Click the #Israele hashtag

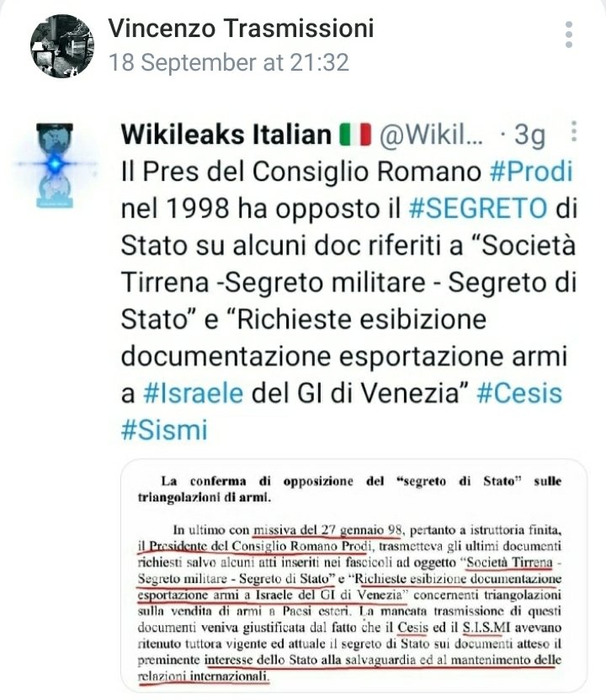pyautogui.click(x=194, y=393)
